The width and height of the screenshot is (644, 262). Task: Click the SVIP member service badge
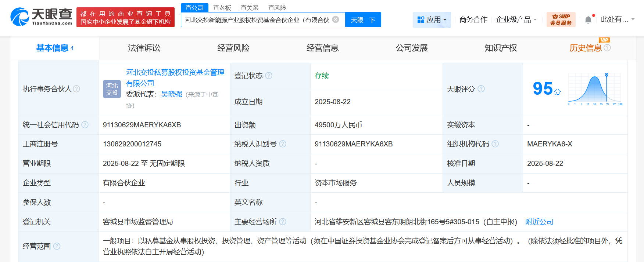tap(561, 19)
